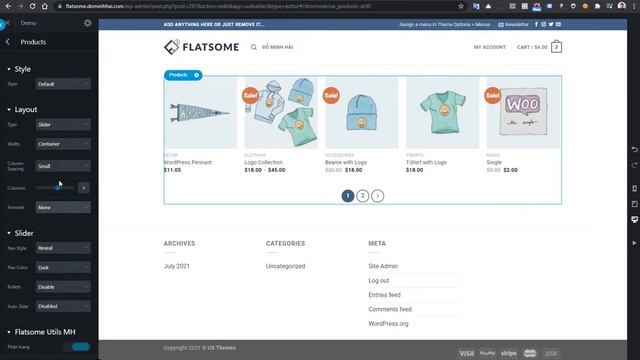Click the browser address bar
The width and height of the screenshot is (640, 360).
click(x=257, y=6)
